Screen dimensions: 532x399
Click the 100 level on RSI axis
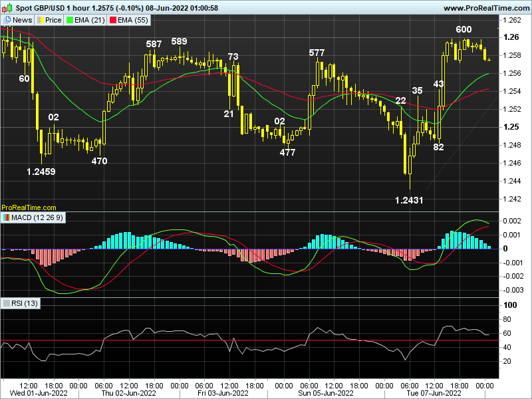click(x=511, y=305)
